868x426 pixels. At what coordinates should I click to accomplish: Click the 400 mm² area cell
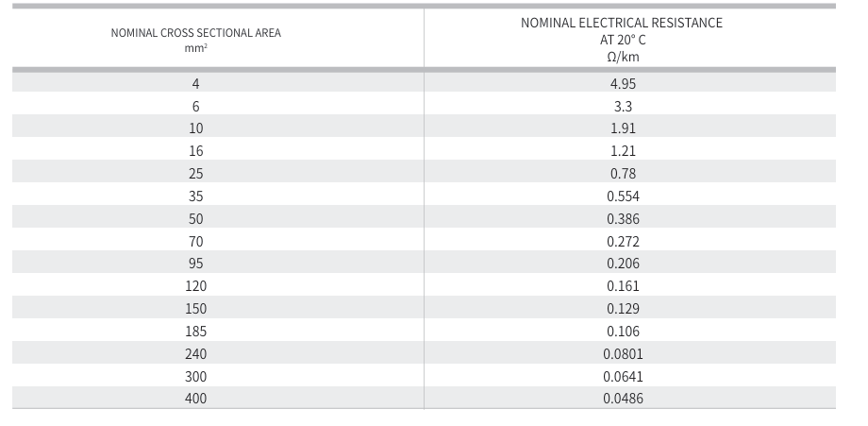[195, 399]
